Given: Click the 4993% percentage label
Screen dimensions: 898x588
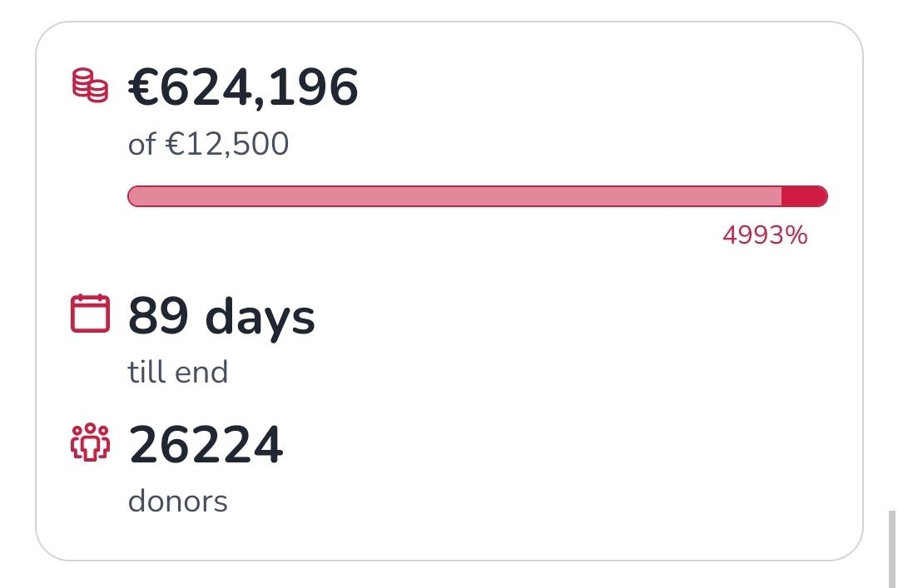Looking at the screenshot, I should [x=765, y=235].
